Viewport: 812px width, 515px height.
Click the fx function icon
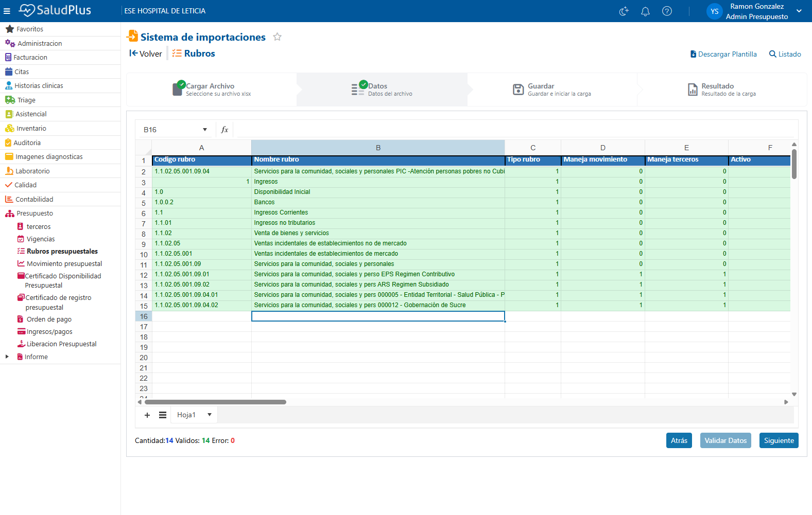(x=224, y=130)
